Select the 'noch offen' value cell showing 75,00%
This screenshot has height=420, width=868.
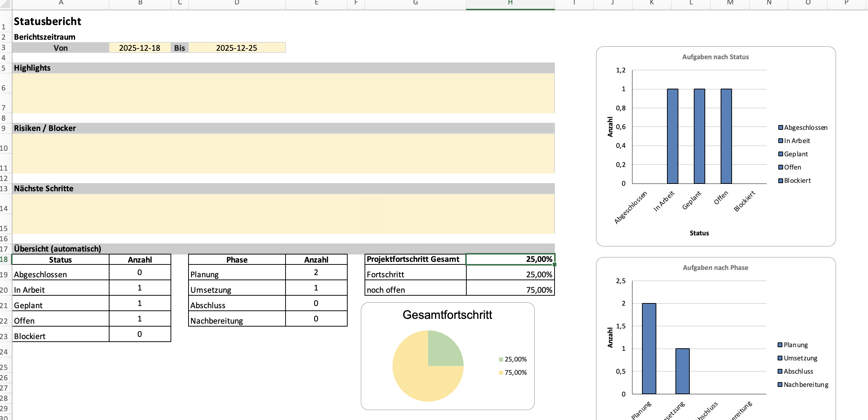pyautogui.click(x=510, y=290)
